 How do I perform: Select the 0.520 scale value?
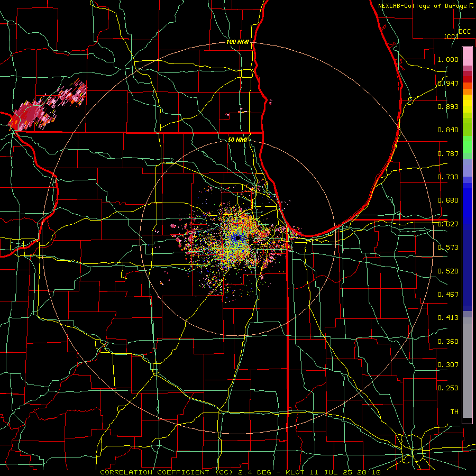click(x=448, y=271)
